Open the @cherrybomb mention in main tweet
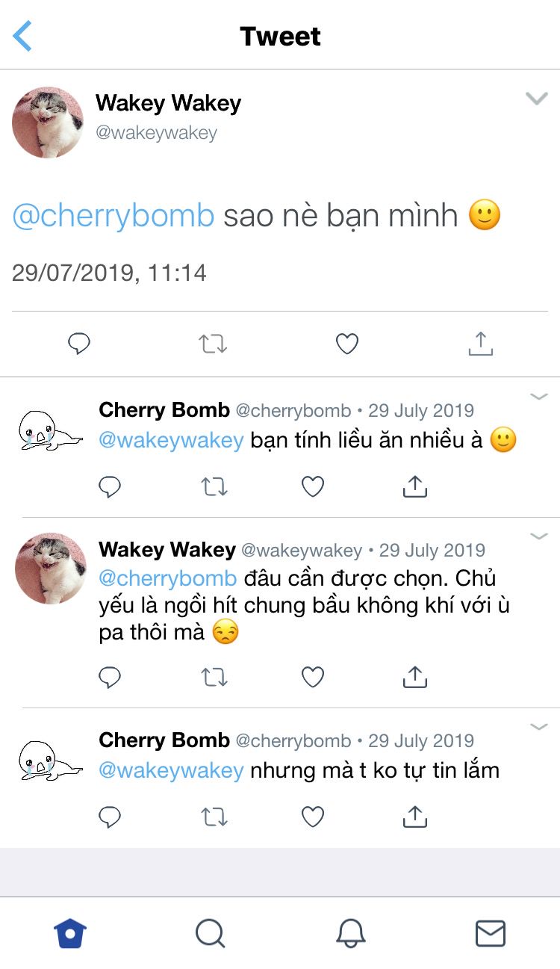This screenshot has height=969, width=560. (113, 216)
